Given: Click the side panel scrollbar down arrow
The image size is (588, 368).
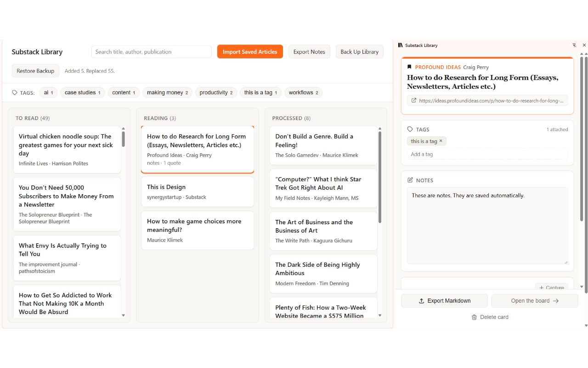Looking at the screenshot, I should pos(582,287).
